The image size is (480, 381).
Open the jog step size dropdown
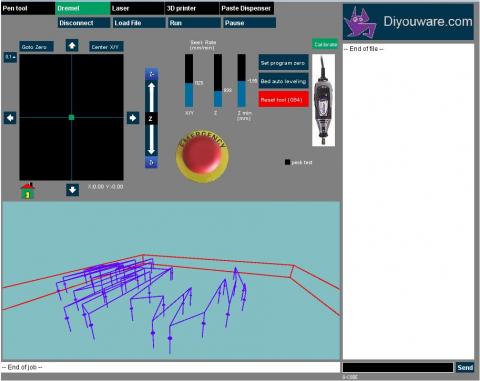(x=10, y=57)
